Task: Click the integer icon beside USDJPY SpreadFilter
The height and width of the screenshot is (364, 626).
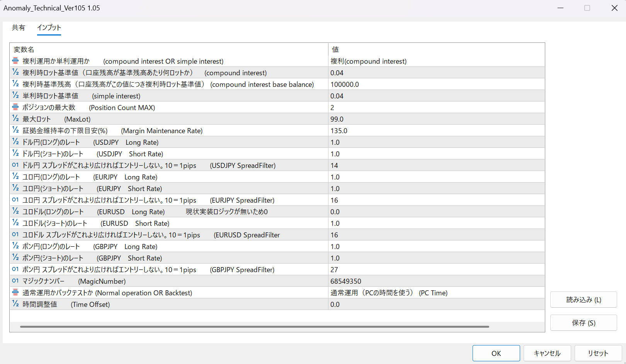Action: (x=15, y=165)
